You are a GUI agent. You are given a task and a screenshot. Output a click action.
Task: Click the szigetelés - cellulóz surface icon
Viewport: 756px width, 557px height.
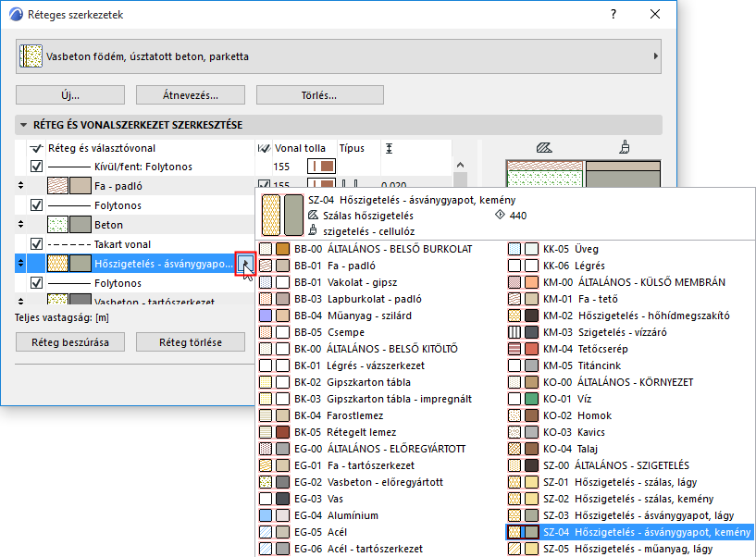tap(313, 230)
